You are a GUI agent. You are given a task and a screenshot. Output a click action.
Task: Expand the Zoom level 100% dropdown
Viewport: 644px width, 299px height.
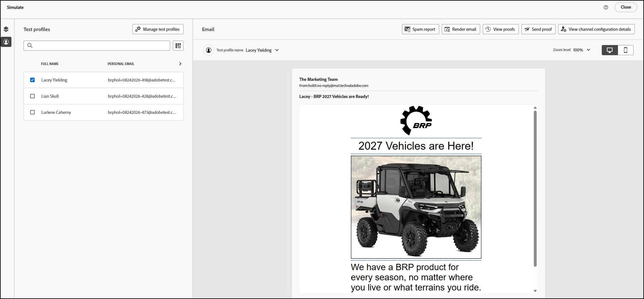(x=581, y=50)
